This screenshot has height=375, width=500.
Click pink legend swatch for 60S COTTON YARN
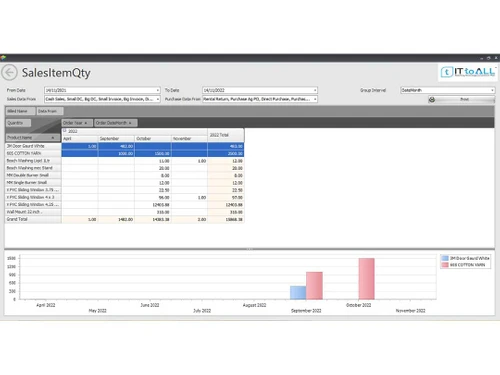pyautogui.click(x=445, y=265)
